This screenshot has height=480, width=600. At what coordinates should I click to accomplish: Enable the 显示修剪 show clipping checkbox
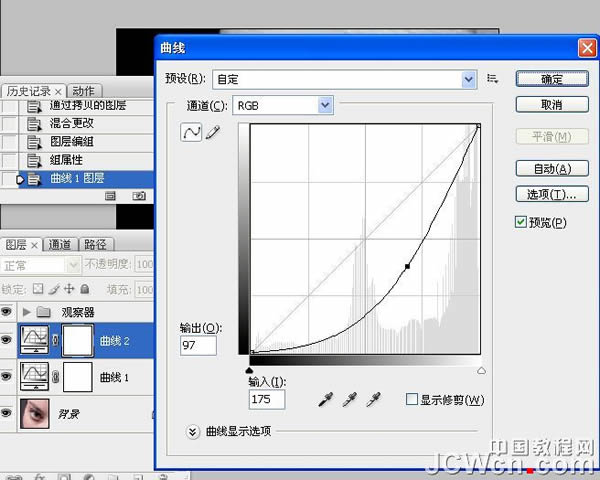pyautogui.click(x=411, y=399)
